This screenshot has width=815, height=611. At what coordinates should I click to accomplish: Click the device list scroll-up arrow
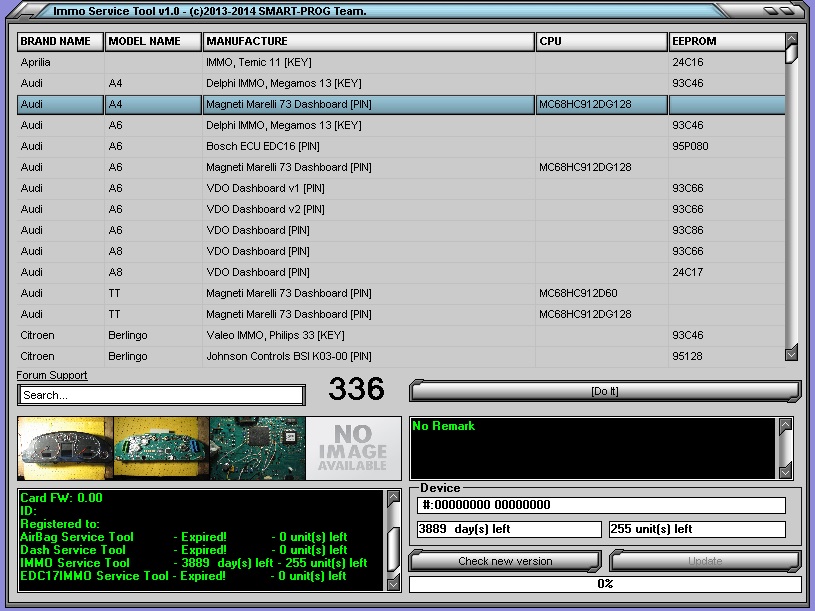tap(791, 40)
